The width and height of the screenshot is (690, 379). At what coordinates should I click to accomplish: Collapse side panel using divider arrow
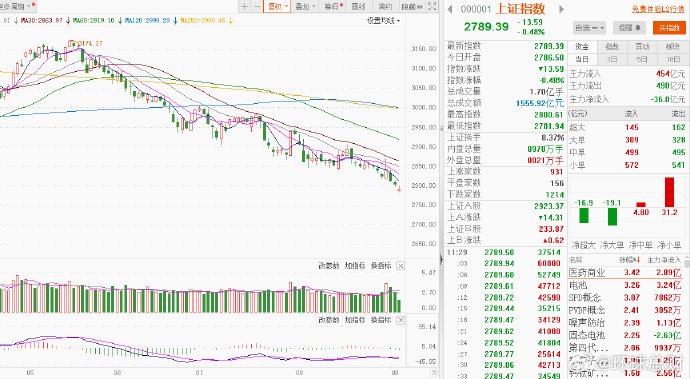click(x=441, y=260)
